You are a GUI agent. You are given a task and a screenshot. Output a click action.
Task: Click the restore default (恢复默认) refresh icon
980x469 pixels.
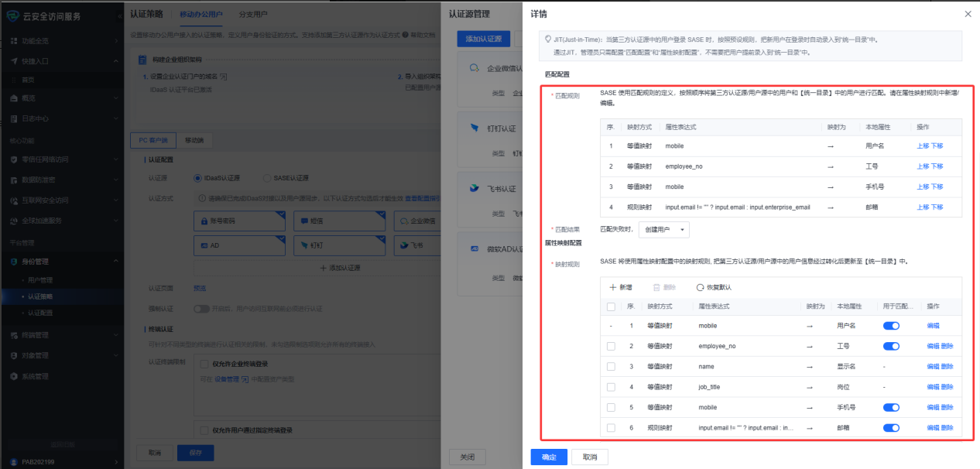[700, 287]
